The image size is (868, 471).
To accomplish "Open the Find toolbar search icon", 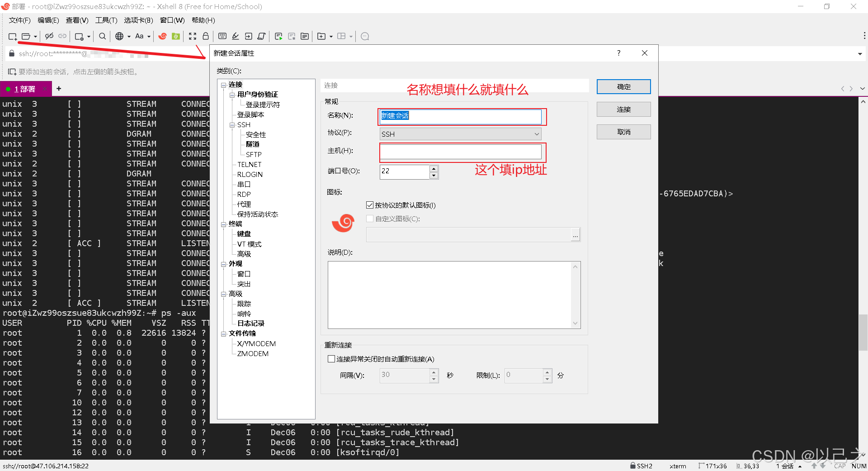I will point(102,36).
